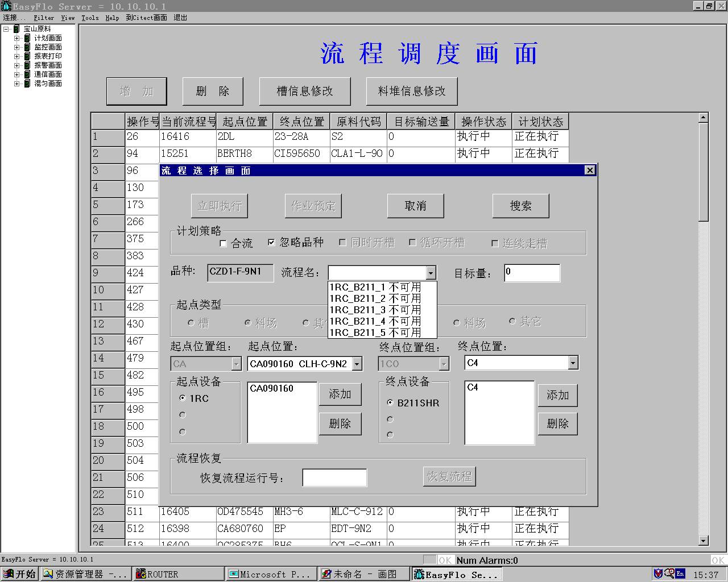The height and width of the screenshot is (582, 728).
Task: Select the B211SHR end device radio button
Action: tap(390, 403)
